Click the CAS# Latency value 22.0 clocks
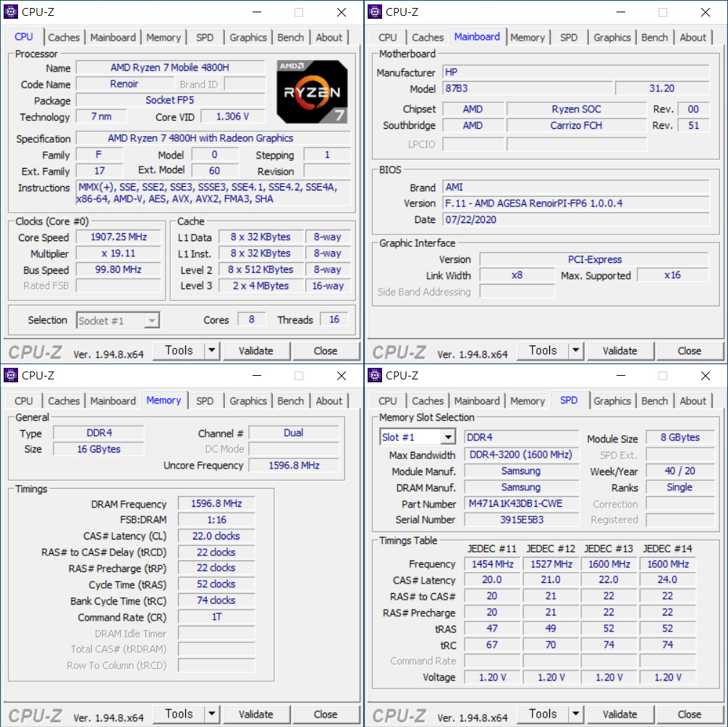Viewport: 728px width, 727px height. tap(216, 536)
